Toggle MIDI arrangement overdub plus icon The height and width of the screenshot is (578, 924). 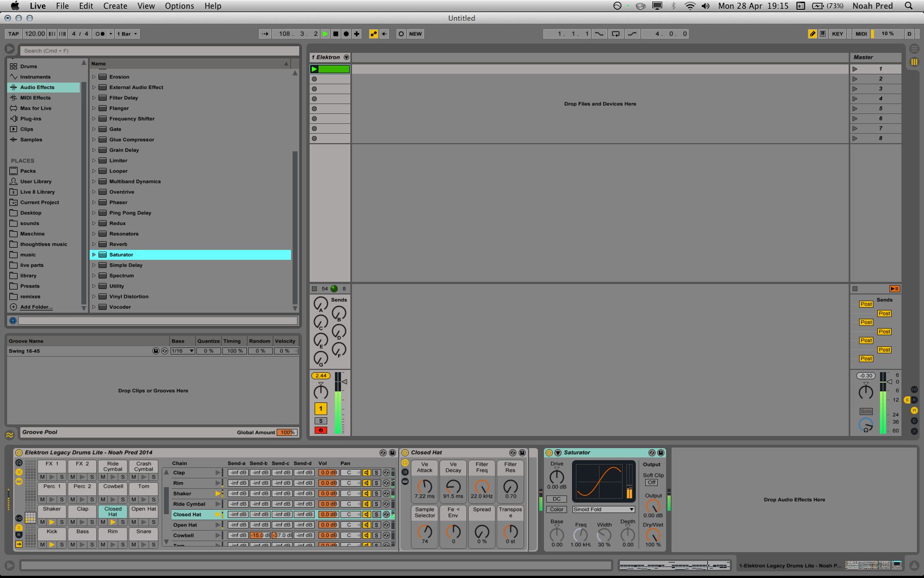click(x=356, y=34)
